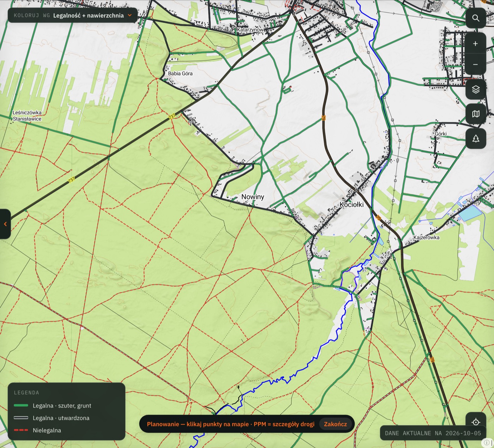Screen dimensions: 494x448
Task: Click the Dane aktualne na 2026-10-05 badge
Action: tap(433, 433)
